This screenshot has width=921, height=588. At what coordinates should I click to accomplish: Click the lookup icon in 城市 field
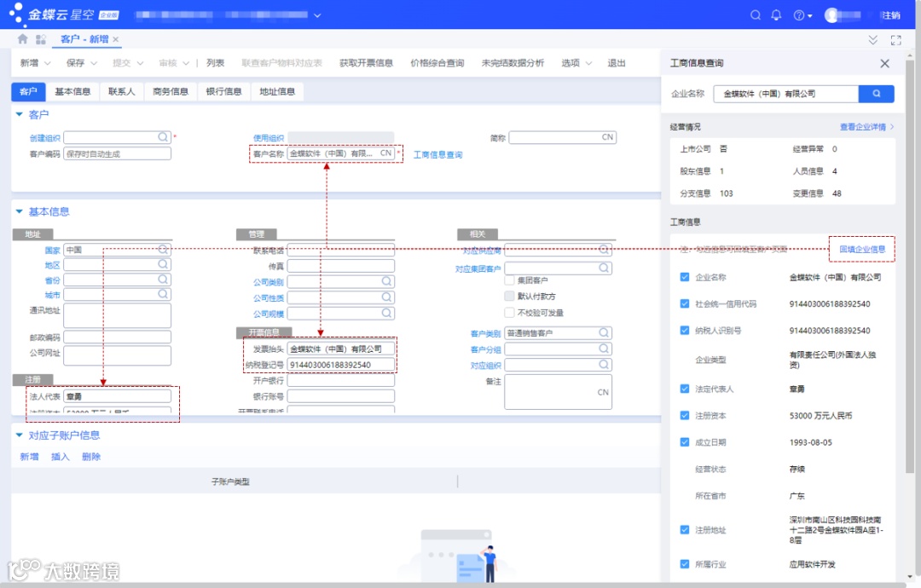(163, 294)
